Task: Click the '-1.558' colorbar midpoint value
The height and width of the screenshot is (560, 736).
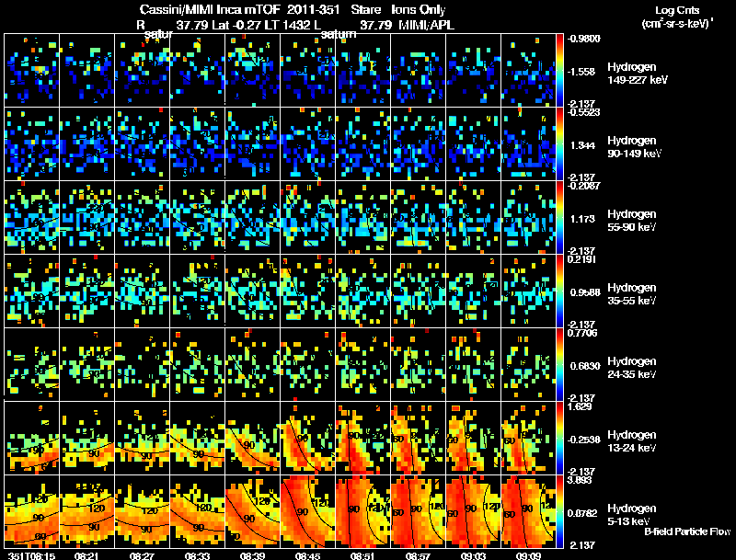Action: pos(581,72)
